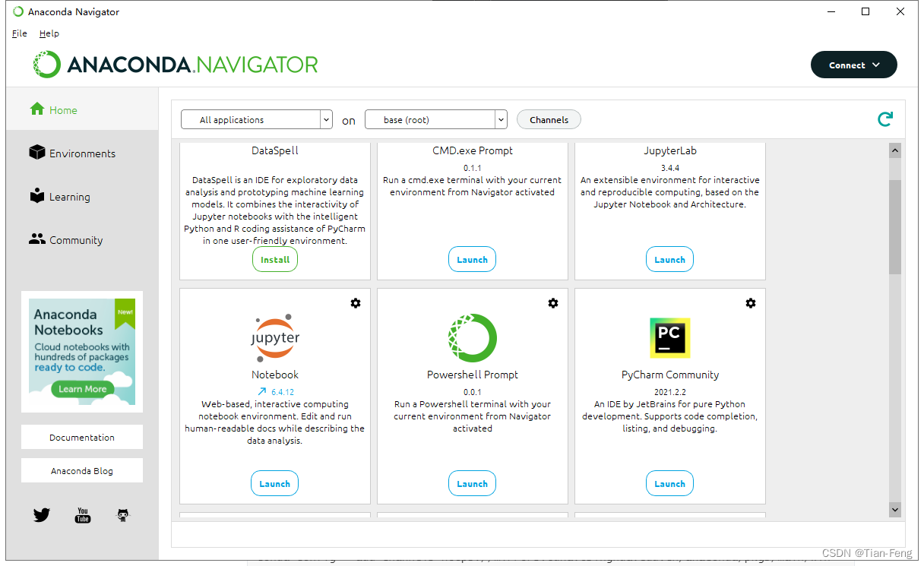Launch Powershell Prompt
This screenshot has width=924, height=566.
click(x=473, y=483)
